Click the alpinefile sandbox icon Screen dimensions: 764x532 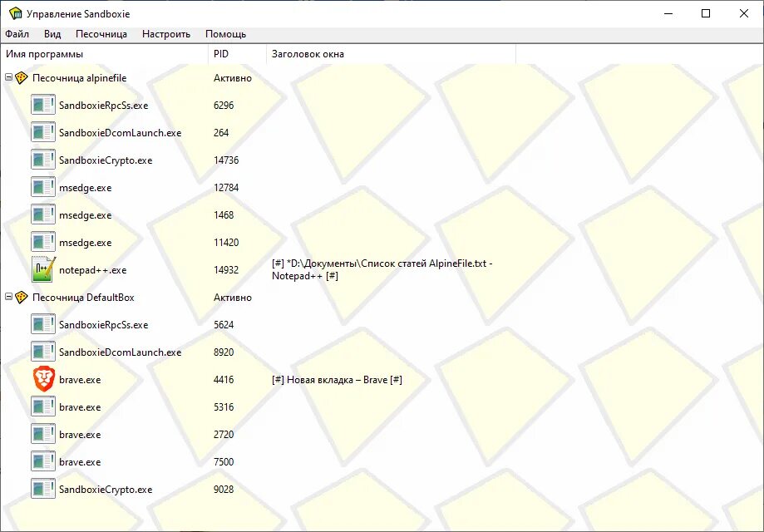click(21, 78)
